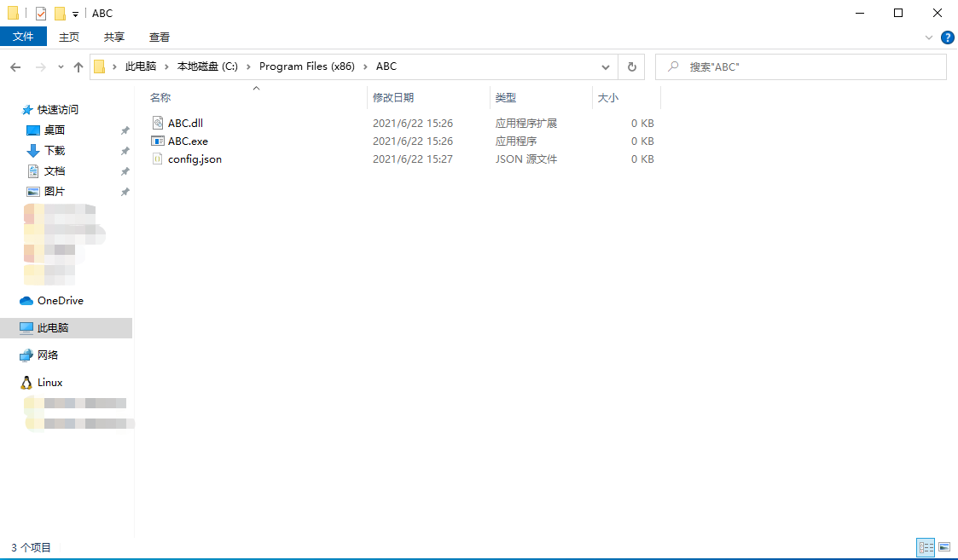Select the ABC.dll file
This screenshot has width=958, height=560.
pos(185,124)
